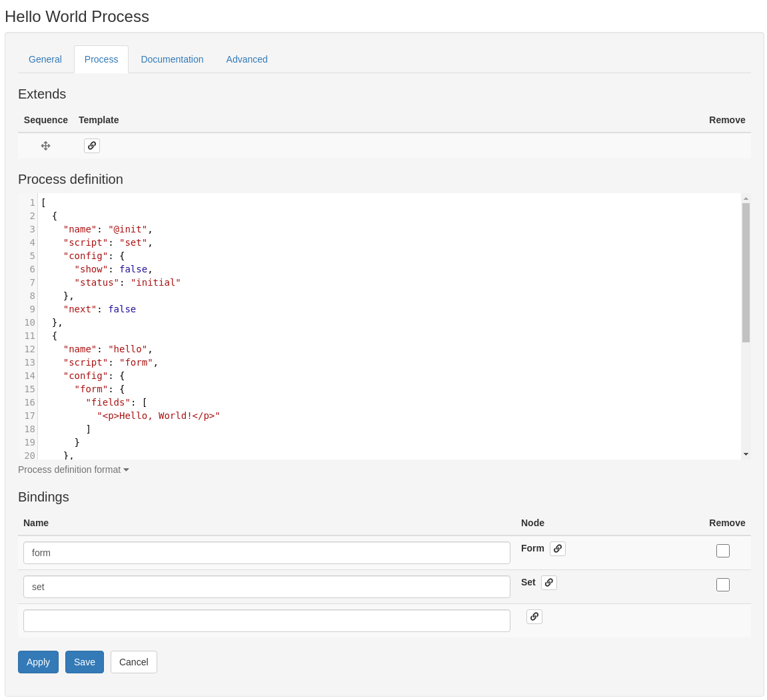Screen dimensions: 767x700
Task: Click the editor scrollbar up arrow
Action: coord(746,198)
